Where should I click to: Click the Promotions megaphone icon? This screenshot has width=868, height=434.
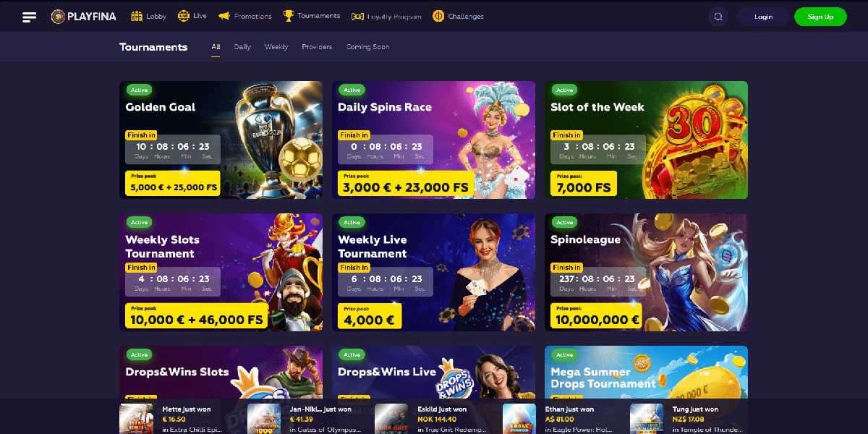tap(224, 16)
